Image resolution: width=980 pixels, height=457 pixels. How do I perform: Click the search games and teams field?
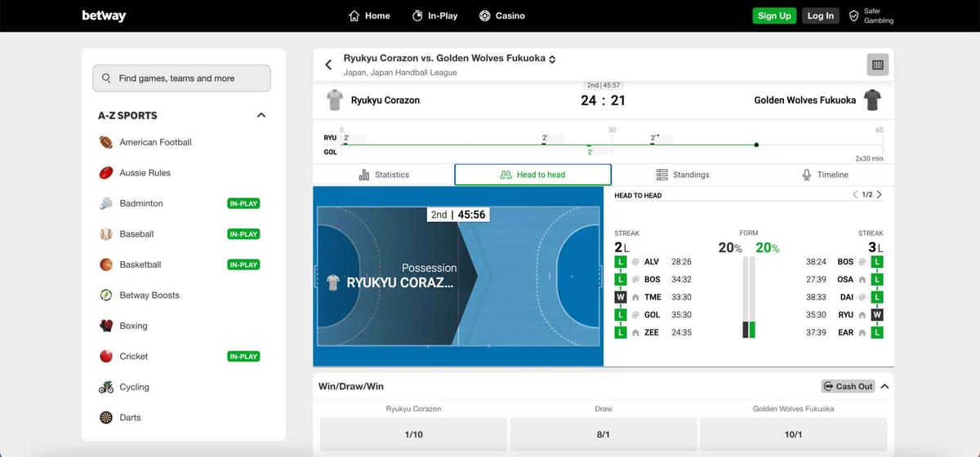[x=181, y=78]
